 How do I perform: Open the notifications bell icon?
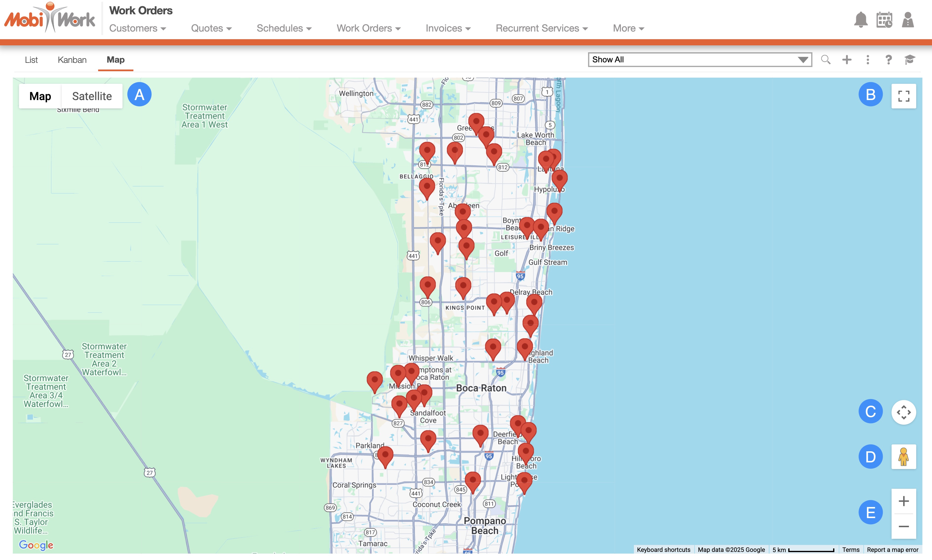[861, 20]
